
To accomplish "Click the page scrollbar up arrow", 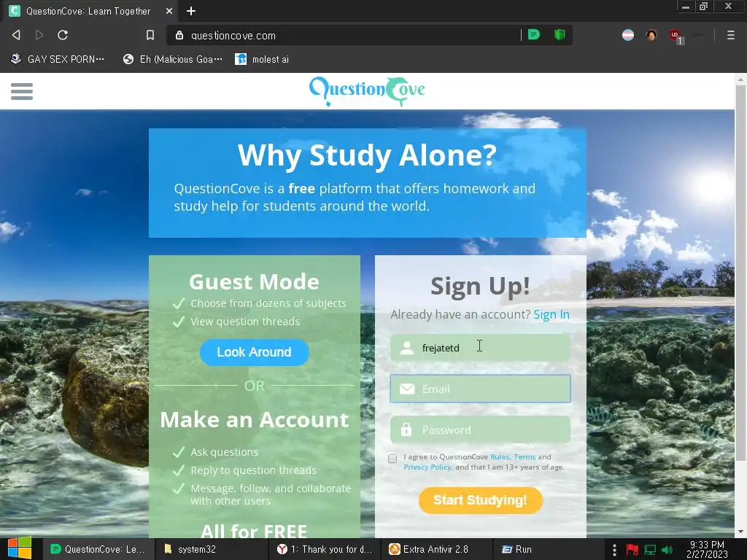I will [x=740, y=79].
